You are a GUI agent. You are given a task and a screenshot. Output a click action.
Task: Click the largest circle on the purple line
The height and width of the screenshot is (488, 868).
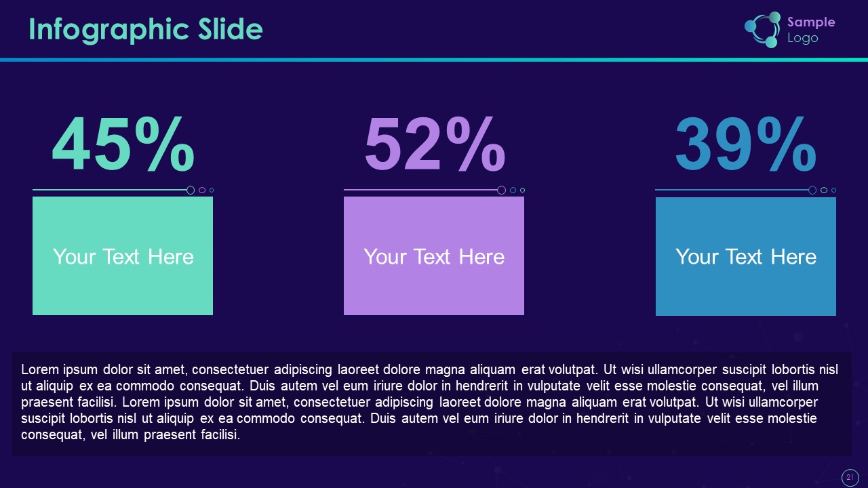pyautogui.click(x=502, y=190)
